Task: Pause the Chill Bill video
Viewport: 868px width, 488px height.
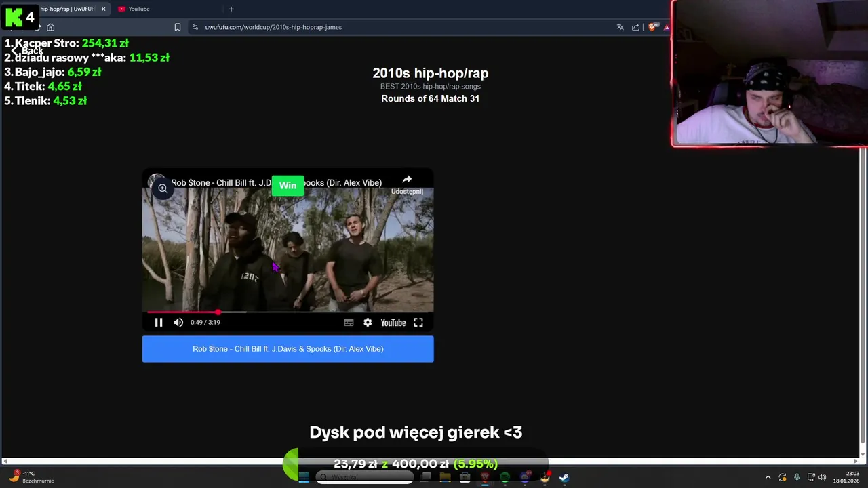Action: pos(159,323)
